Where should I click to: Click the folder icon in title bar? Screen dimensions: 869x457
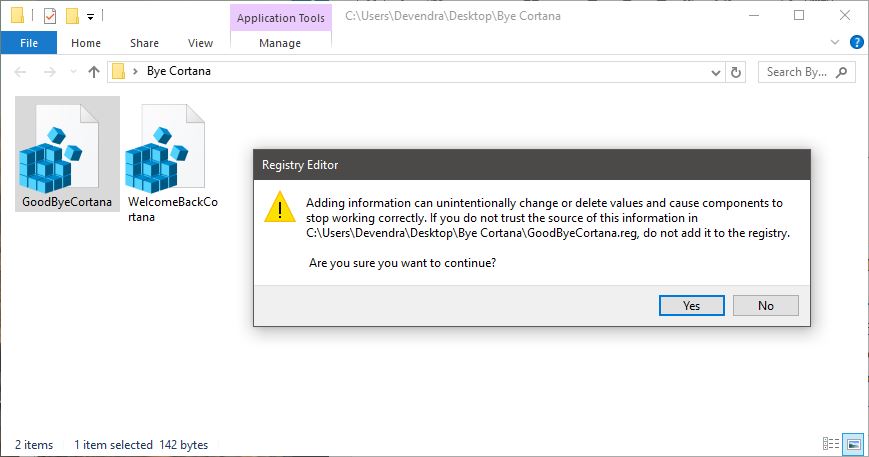[x=17, y=16]
